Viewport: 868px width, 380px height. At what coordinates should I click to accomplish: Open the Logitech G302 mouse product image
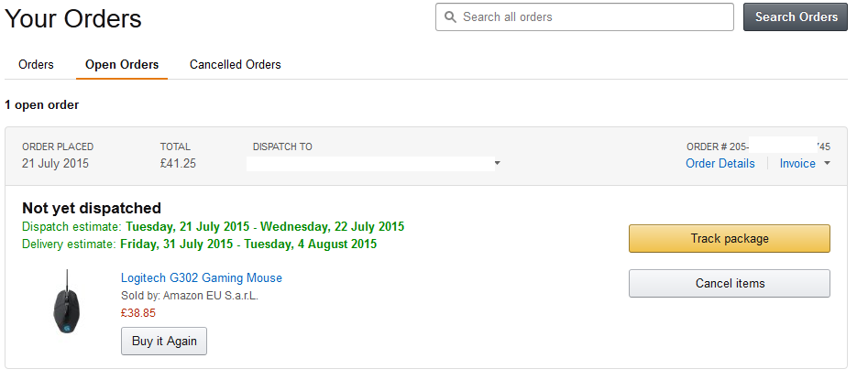tap(67, 303)
